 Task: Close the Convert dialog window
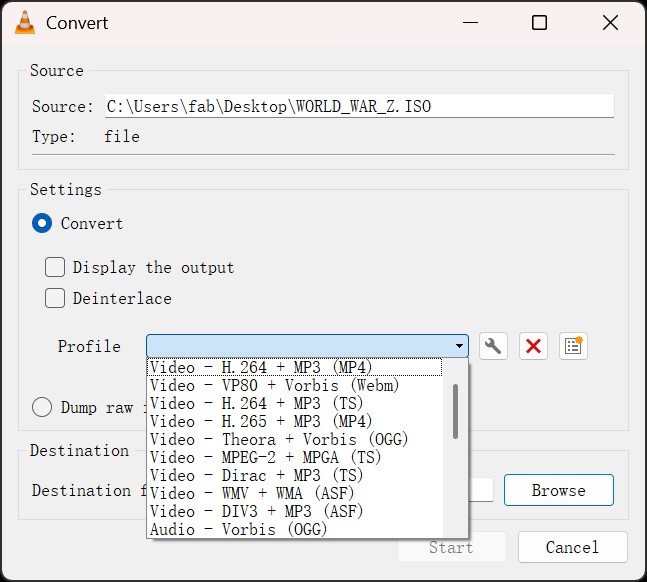pos(610,22)
